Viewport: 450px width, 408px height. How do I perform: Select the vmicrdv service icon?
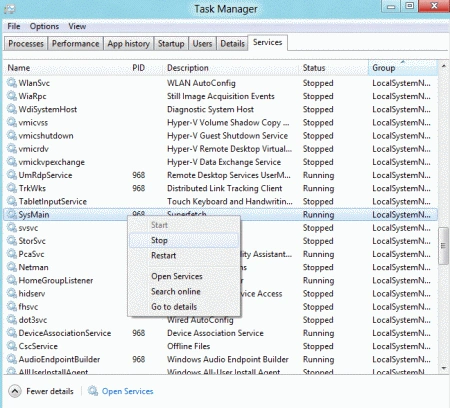(x=12, y=149)
